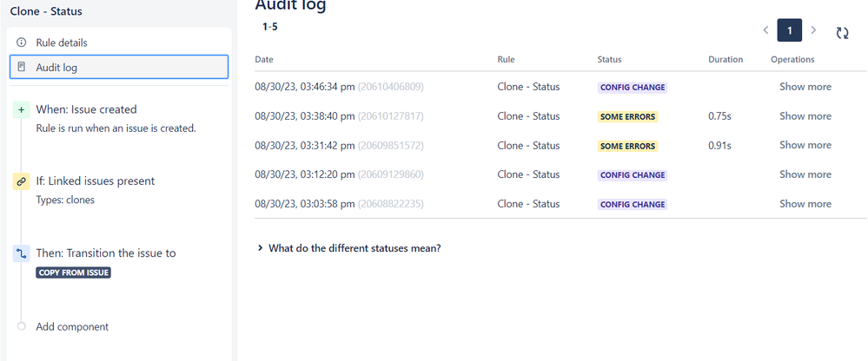Click the yellow linked issues condition icon
868x361 pixels.
[21, 180]
